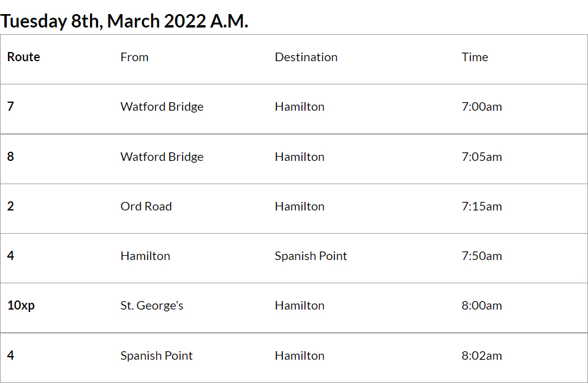This screenshot has height=383, width=588.
Task: Select the 8:00am departure time
Action: click(482, 305)
